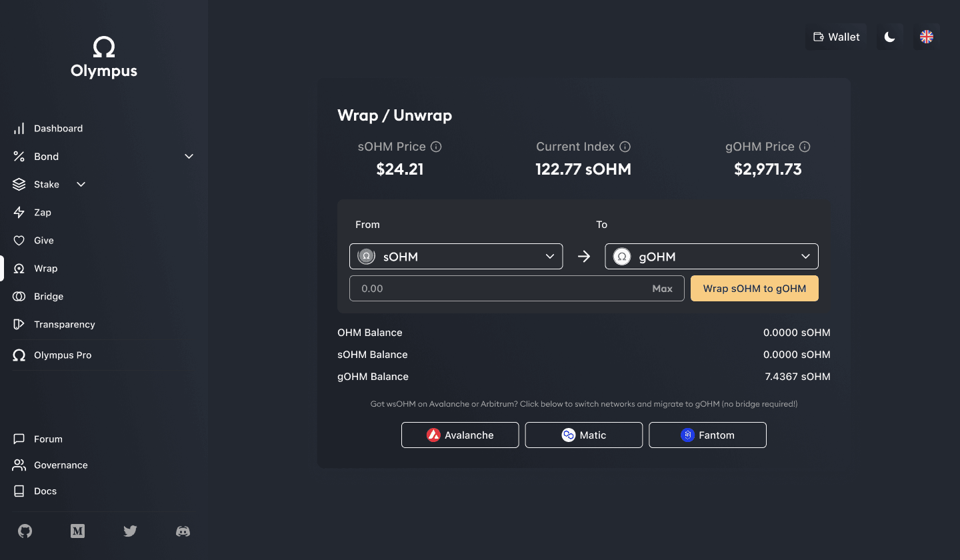Click the sOHM Balance label
Screen dimensions: 960x560
tap(373, 355)
